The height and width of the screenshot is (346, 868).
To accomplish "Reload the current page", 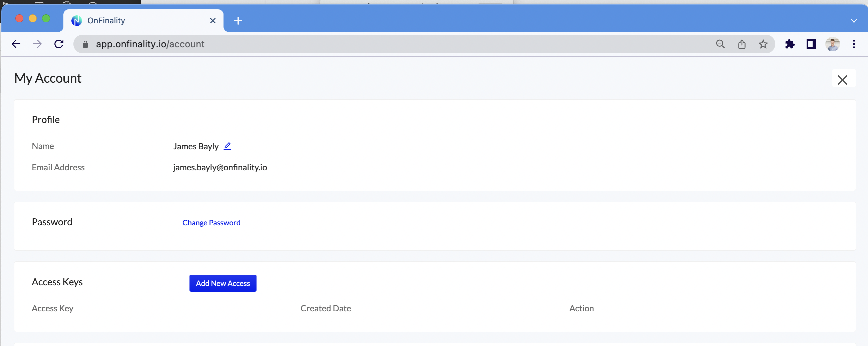I will coord(59,44).
